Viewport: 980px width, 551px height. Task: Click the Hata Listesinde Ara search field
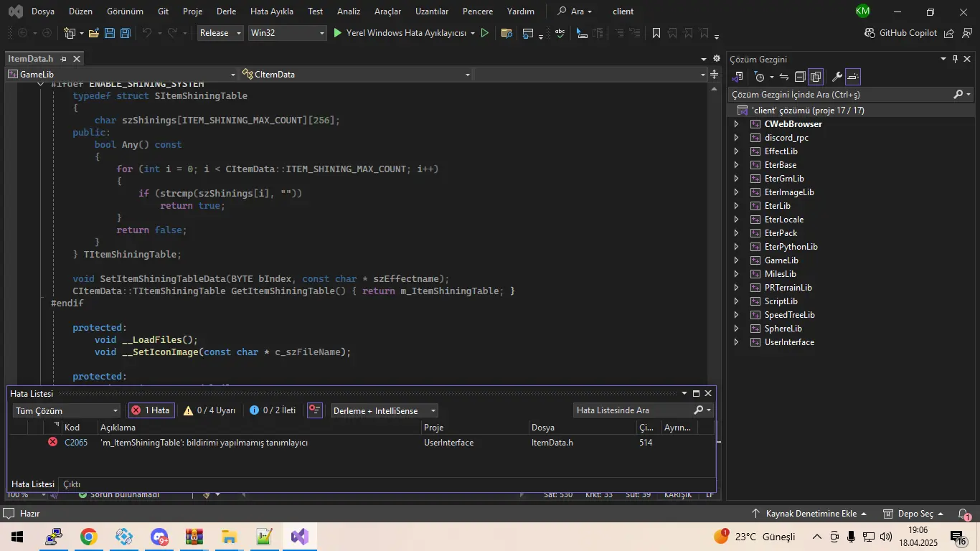(644, 410)
